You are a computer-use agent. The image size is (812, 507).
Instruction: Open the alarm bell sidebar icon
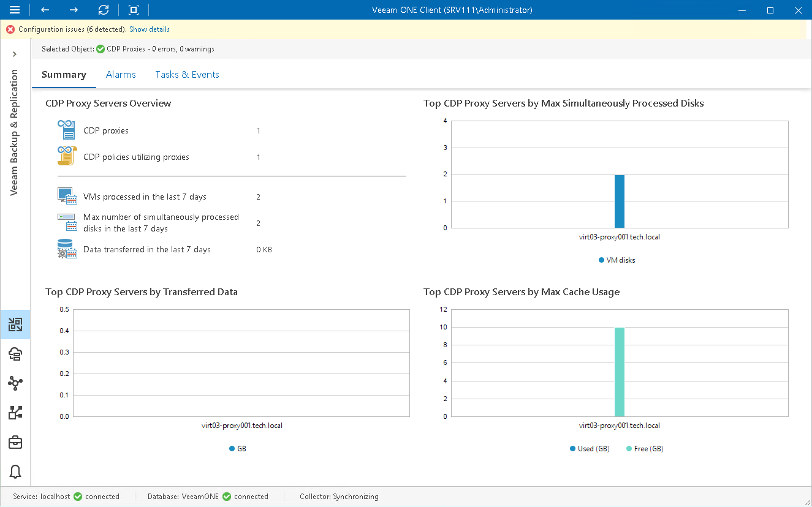click(15, 471)
